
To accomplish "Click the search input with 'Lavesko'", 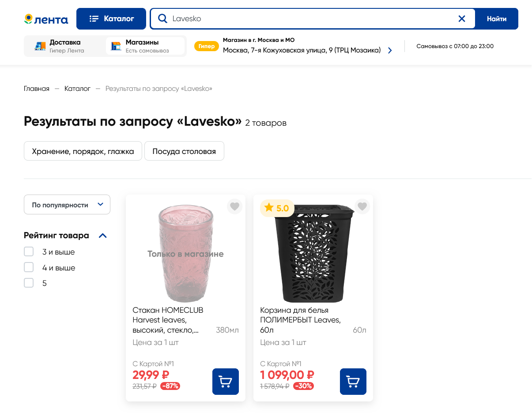I will point(309,19).
